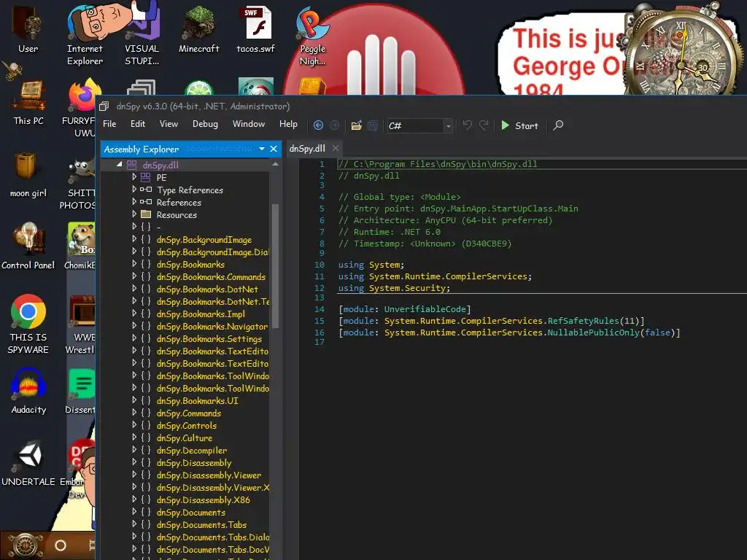Select dnSpy.Disassembly.X86 namespace
The height and width of the screenshot is (560, 747).
[203, 499]
